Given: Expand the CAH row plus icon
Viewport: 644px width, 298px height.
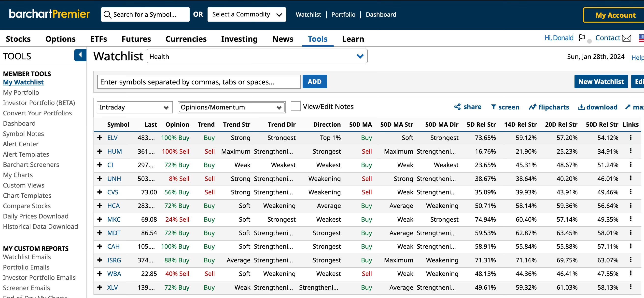Looking at the screenshot, I should (100, 246).
